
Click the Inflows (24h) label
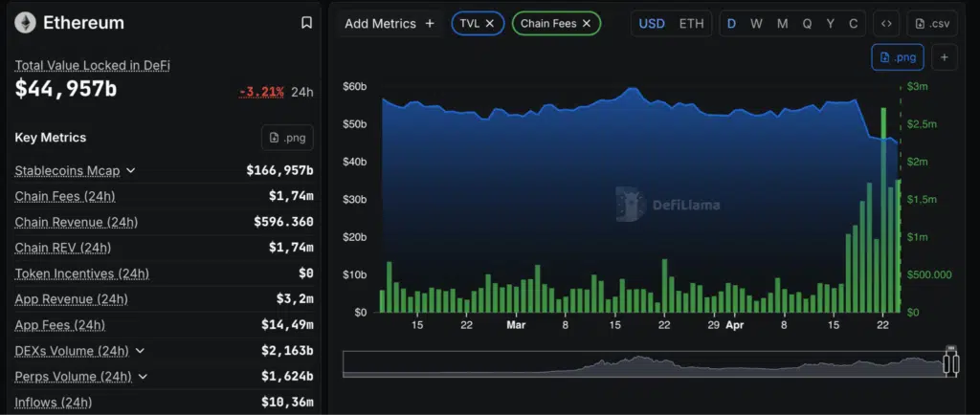tap(54, 403)
